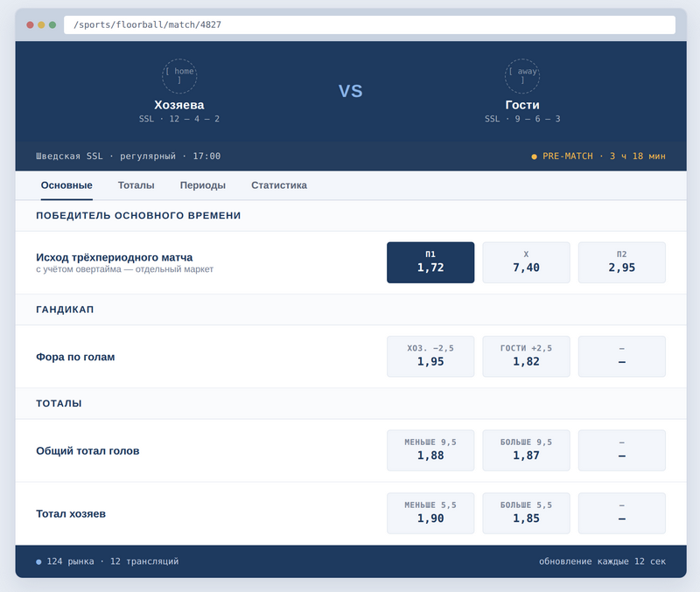Click the home team logo placeholder

(179, 76)
